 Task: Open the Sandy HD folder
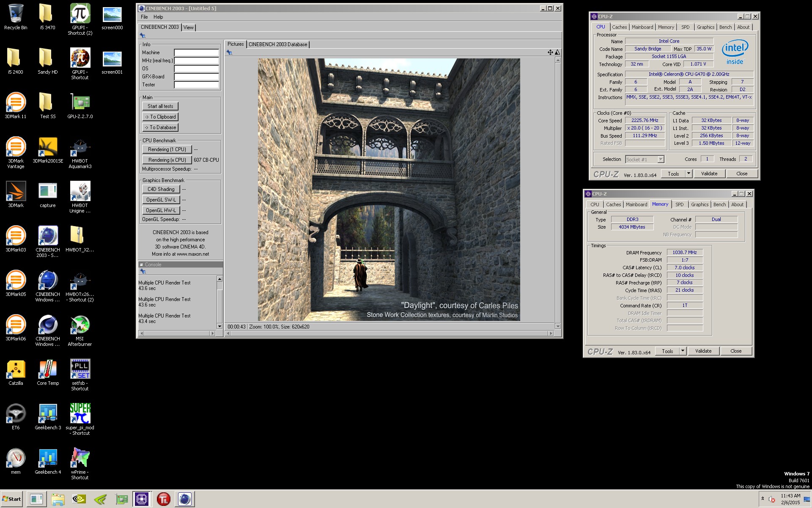tap(47, 61)
